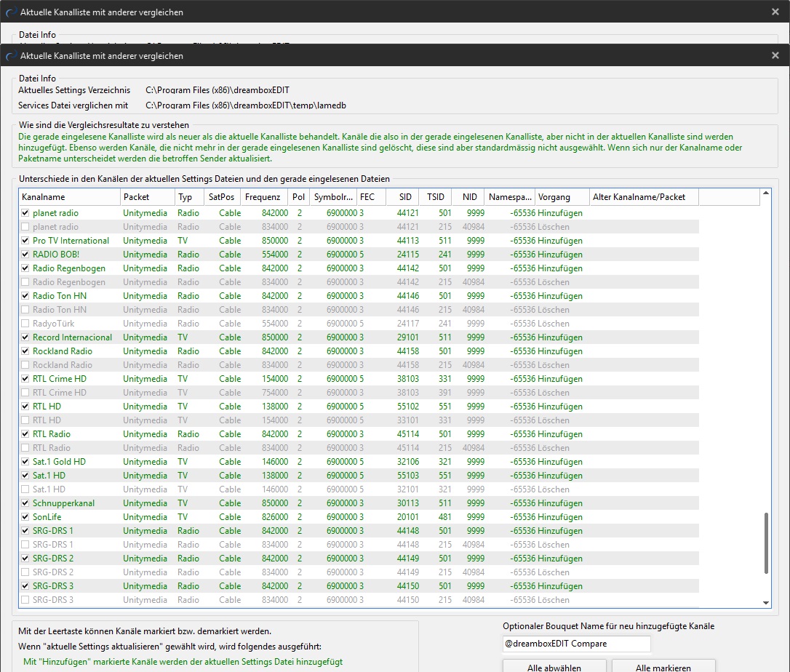Sort the list by the Kanalname column header

point(69,197)
